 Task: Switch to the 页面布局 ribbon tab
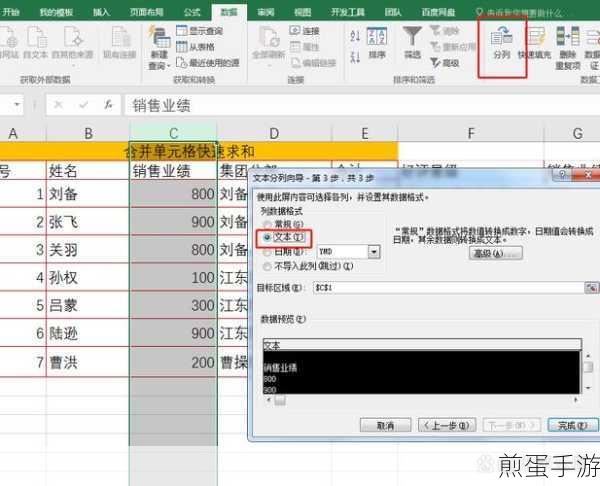pyautogui.click(x=147, y=12)
